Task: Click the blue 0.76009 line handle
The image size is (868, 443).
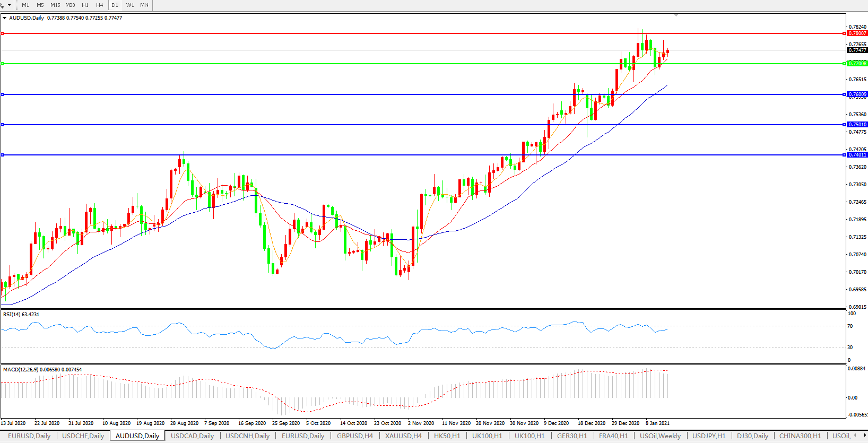Action: pyautogui.click(x=3, y=94)
